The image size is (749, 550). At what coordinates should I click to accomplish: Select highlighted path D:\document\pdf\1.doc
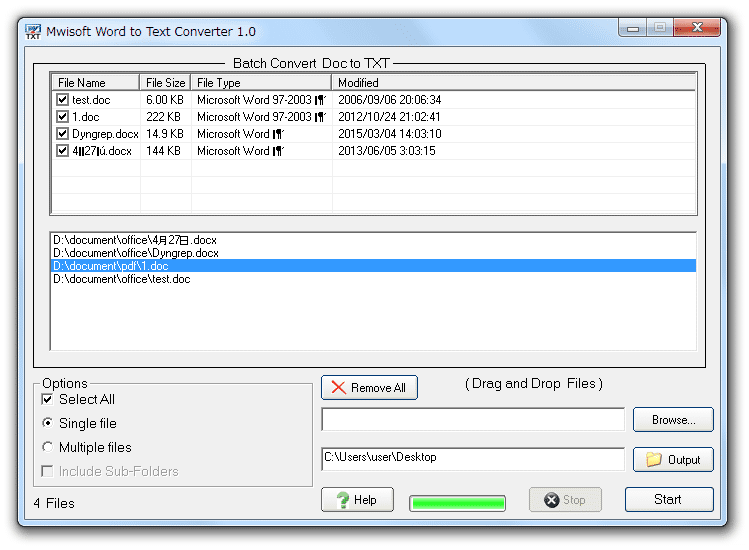coord(373,266)
